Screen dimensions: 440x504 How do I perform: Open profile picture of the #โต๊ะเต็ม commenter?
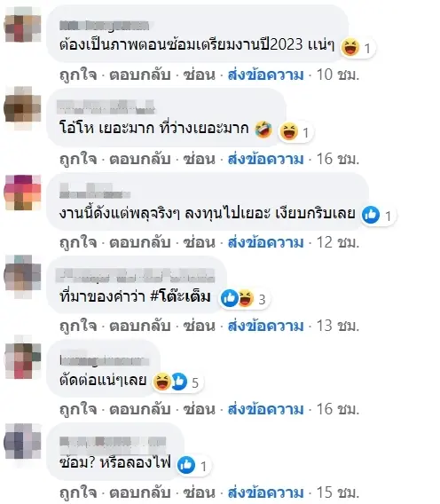click(22, 276)
